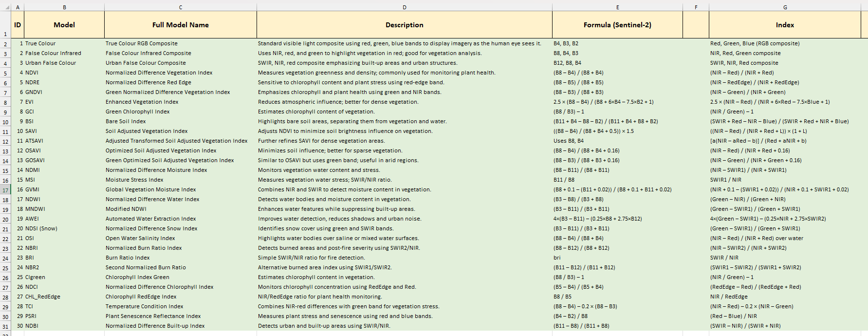Select the 'BSI' model cell
The image size is (868, 336).
coord(64,121)
